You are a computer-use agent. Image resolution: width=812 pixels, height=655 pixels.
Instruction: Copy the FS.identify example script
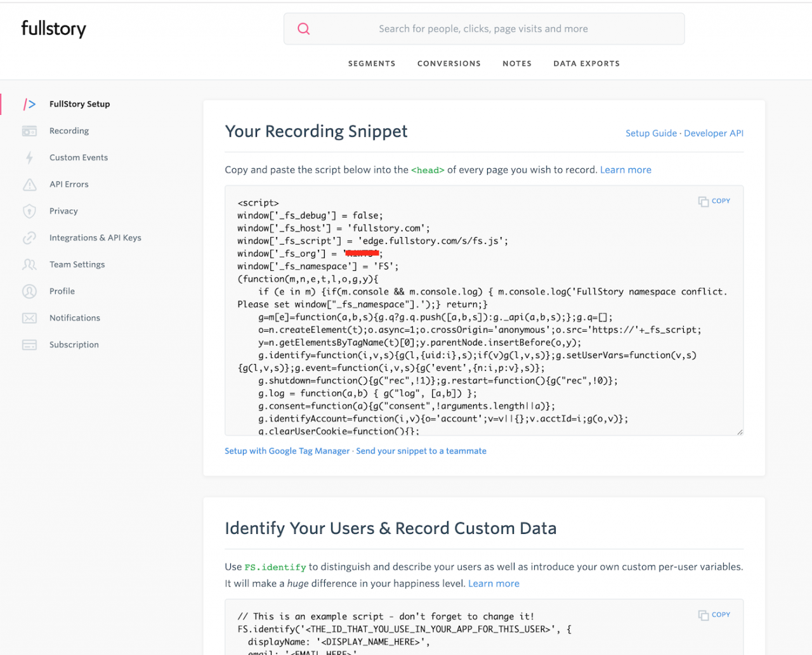tap(714, 615)
